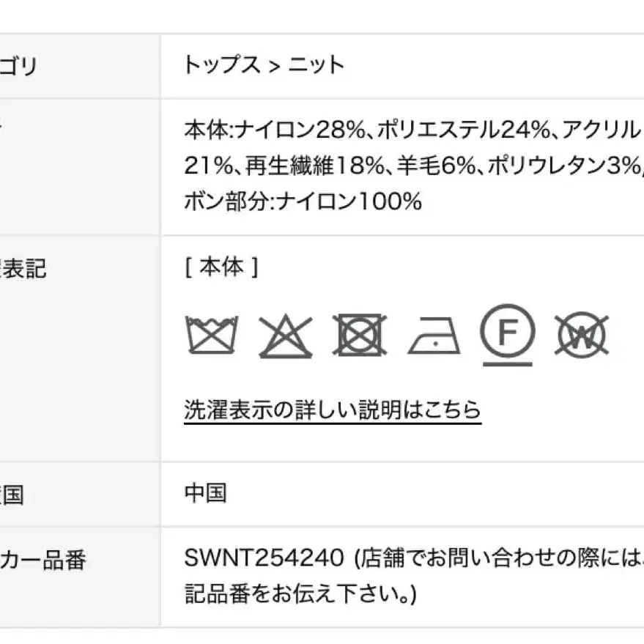This screenshot has height=644, width=644.
Task: Click the crossed-out tumble dry icon
Action: (x=359, y=336)
